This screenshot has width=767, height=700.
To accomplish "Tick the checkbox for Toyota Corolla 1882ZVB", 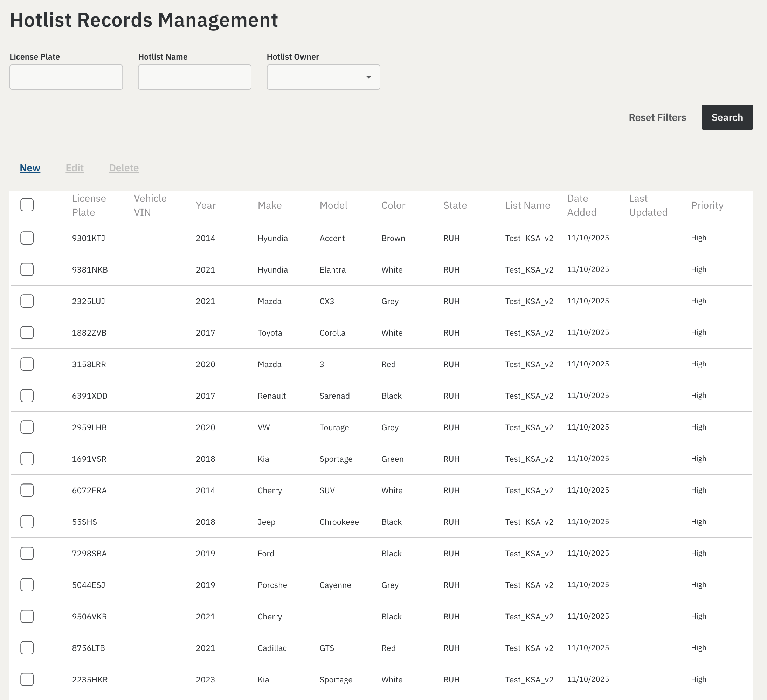I will (x=27, y=333).
